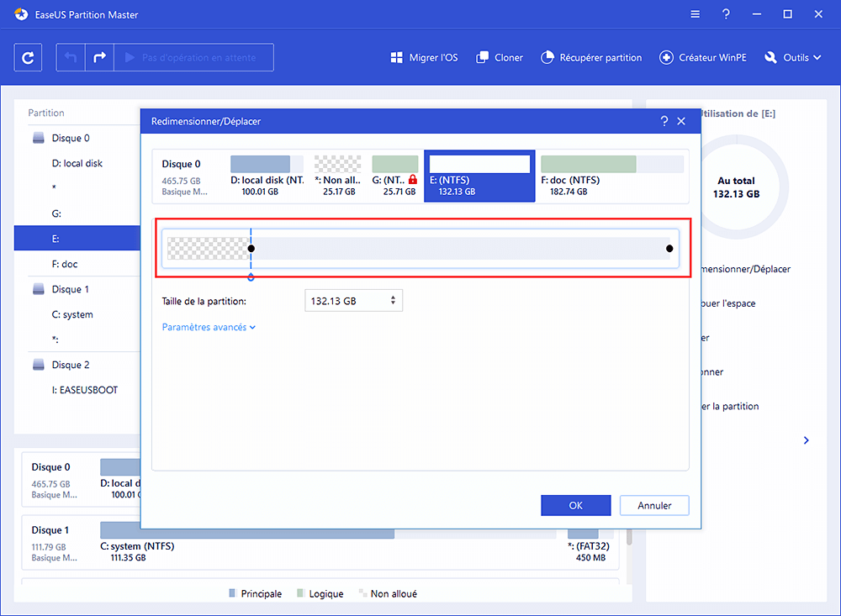Click the undo arrow icon
The width and height of the screenshot is (841, 616).
(x=71, y=58)
